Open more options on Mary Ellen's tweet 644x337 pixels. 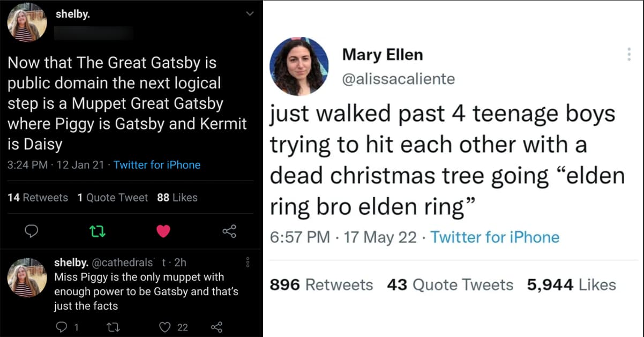pyautogui.click(x=628, y=54)
